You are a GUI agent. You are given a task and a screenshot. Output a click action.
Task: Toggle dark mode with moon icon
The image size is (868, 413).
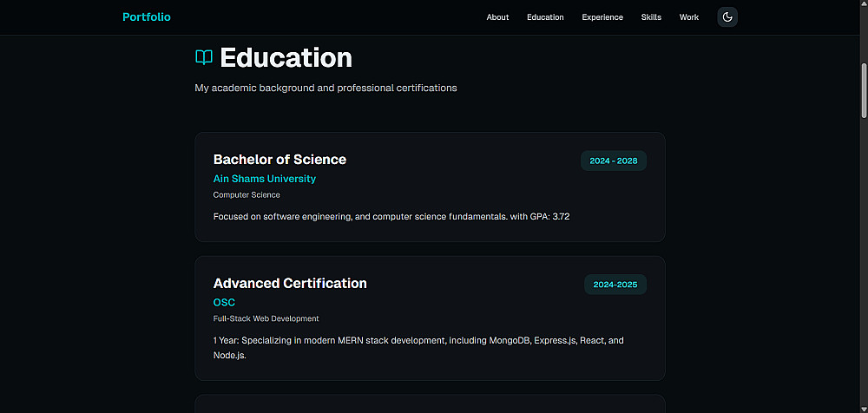point(727,17)
